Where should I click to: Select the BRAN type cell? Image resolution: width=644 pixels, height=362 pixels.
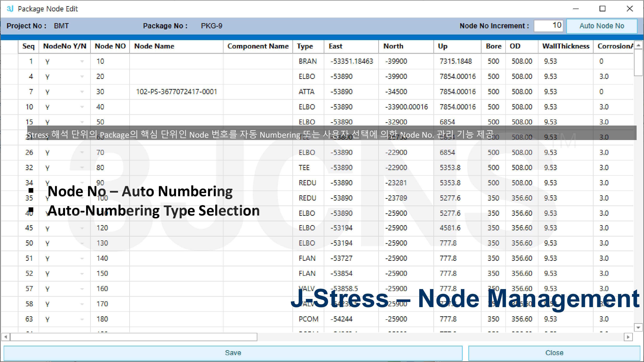point(308,62)
